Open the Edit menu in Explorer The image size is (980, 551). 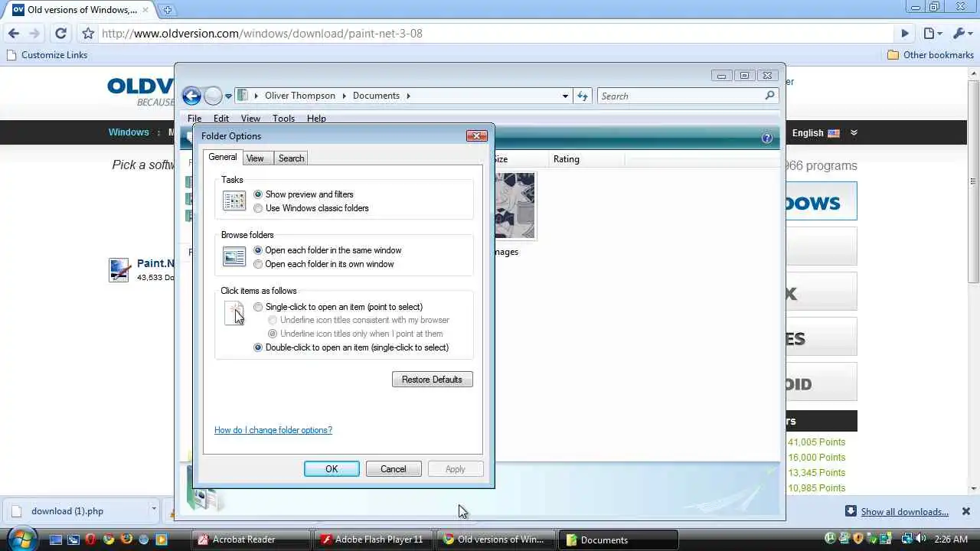(x=221, y=119)
